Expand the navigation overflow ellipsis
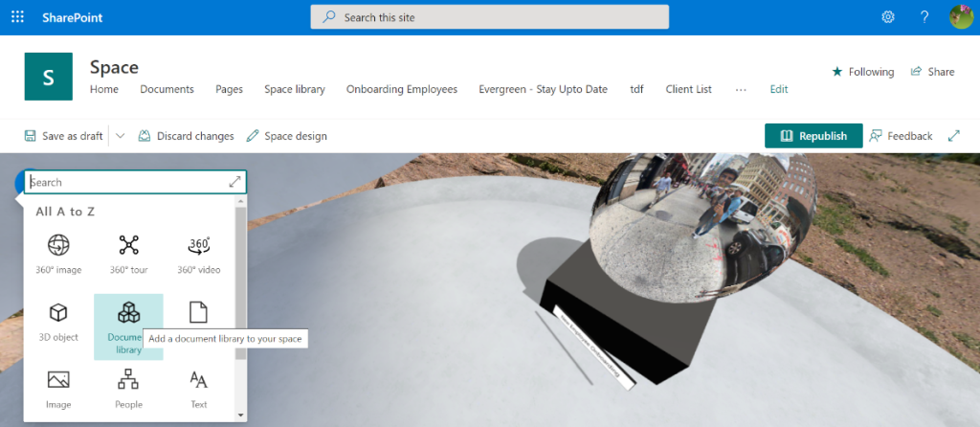This screenshot has width=980, height=427. pyautogui.click(x=742, y=89)
